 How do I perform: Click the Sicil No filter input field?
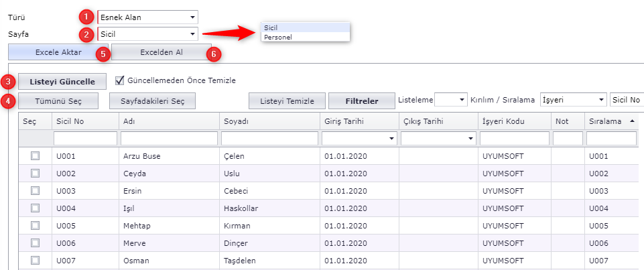click(x=85, y=139)
